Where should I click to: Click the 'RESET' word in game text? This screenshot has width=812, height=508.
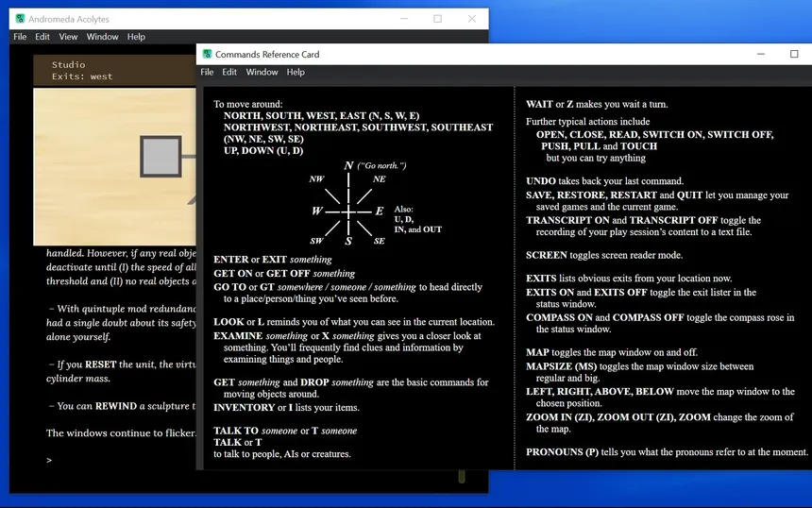pyautogui.click(x=100, y=364)
